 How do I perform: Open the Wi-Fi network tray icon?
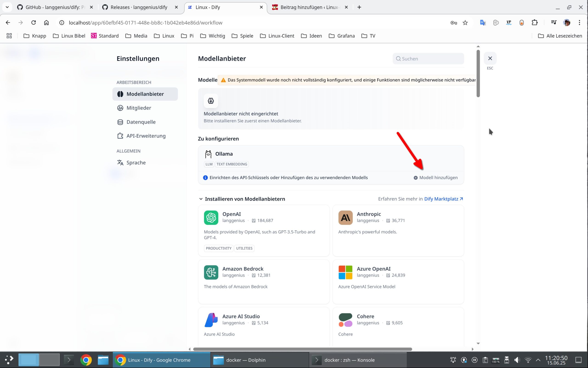(x=528, y=360)
